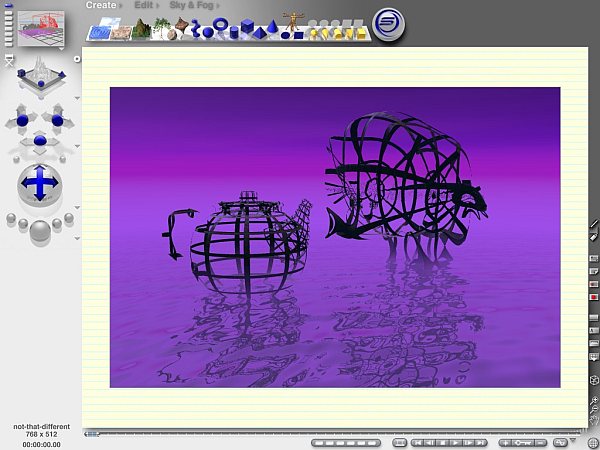600x450 pixels.
Task: Click the lower YZ camera cross control
Action: pyautogui.click(x=40, y=140)
